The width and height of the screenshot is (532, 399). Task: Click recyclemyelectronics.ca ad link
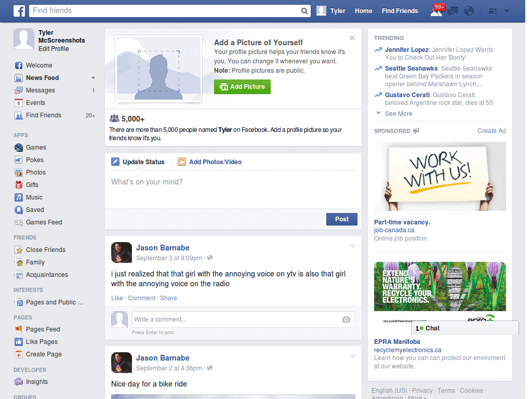click(407, 350)
